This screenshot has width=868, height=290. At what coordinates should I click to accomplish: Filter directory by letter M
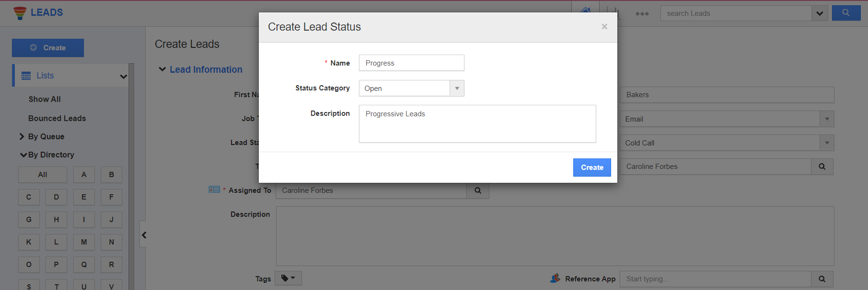pyautogui.click(x=84, y=242)
